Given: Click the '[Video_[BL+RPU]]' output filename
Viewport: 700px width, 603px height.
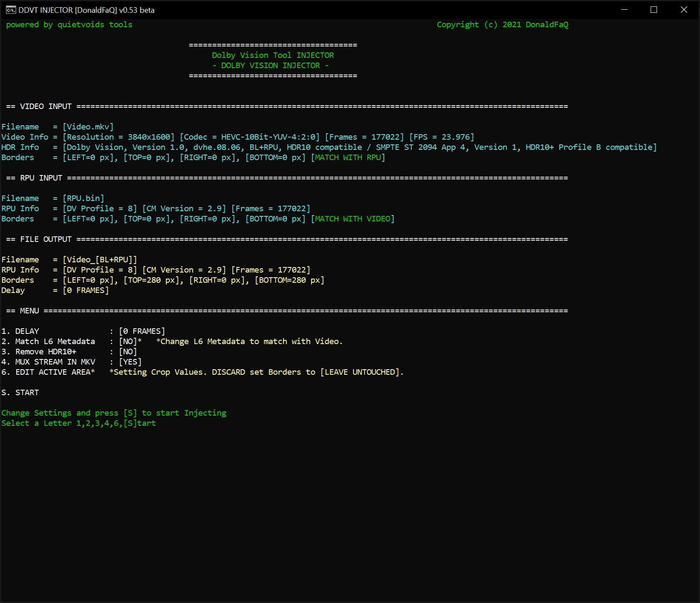Looking at the screenshot, I should pyautogui.click(x=100, y=260).
